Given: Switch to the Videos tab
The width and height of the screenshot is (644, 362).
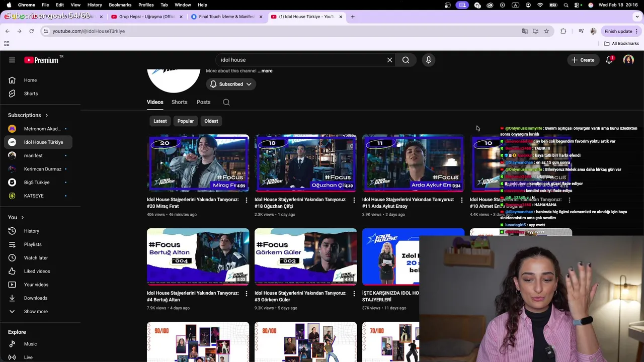Looking at the screenshot, I should pyautogui.click(x=155, y=102).
